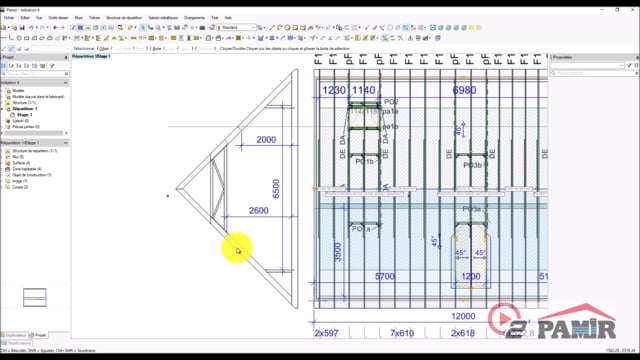Click the search field in Projet panel

pos(35,74)
